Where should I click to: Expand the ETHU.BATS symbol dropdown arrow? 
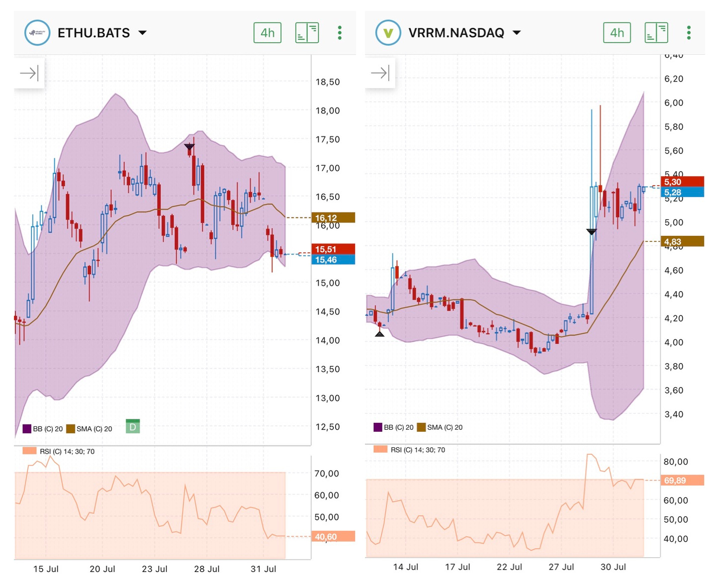click(142, 33)
